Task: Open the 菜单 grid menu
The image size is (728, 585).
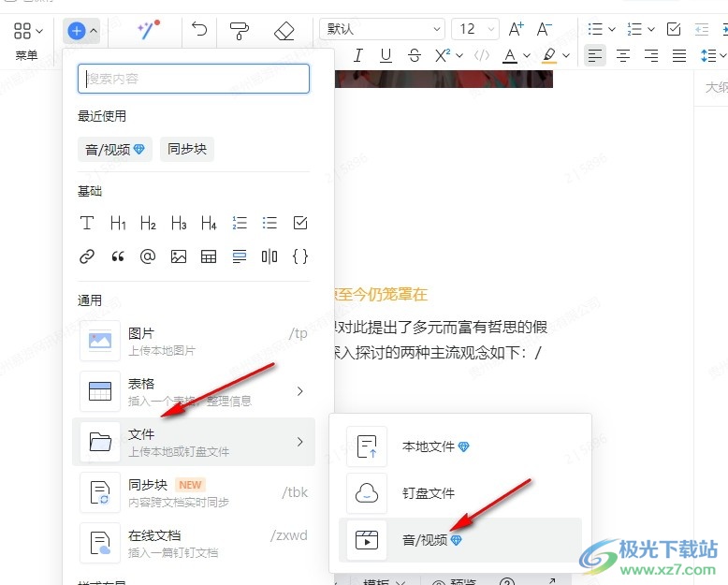Action: coord(27,40)
